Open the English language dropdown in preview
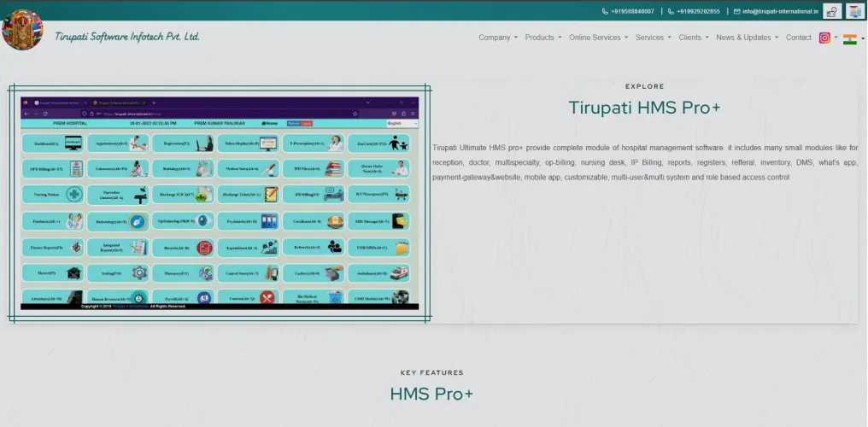The image size is (868, 427). click(x=402, y=123)
